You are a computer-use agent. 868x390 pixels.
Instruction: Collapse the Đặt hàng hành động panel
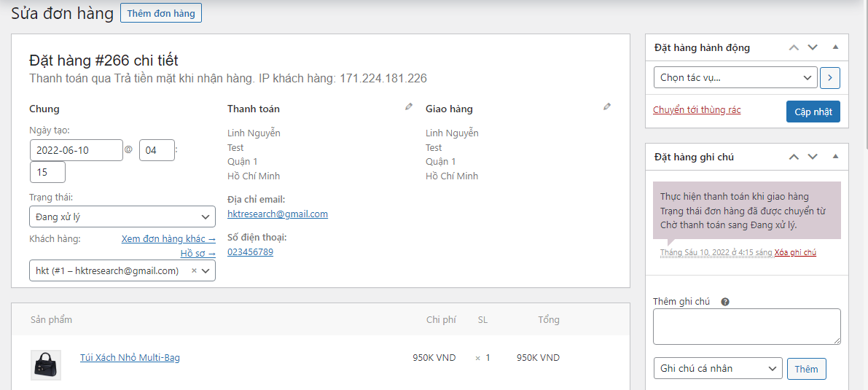coord(835,47)
